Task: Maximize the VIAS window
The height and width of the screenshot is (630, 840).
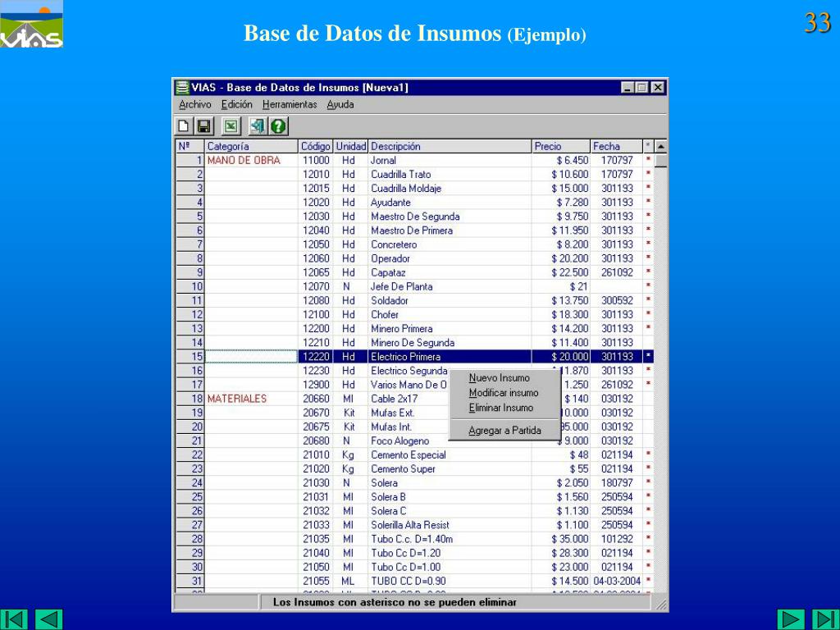Action: click(641, 87)
